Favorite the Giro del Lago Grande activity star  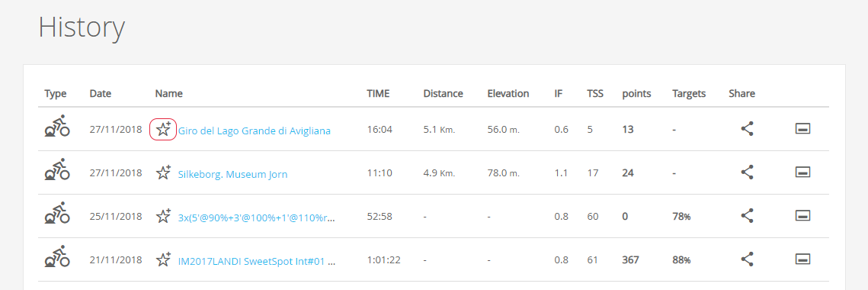point(163,130)
